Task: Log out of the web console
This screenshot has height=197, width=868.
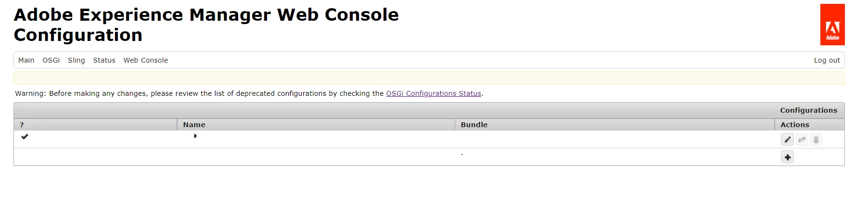Action: (827, 60)
